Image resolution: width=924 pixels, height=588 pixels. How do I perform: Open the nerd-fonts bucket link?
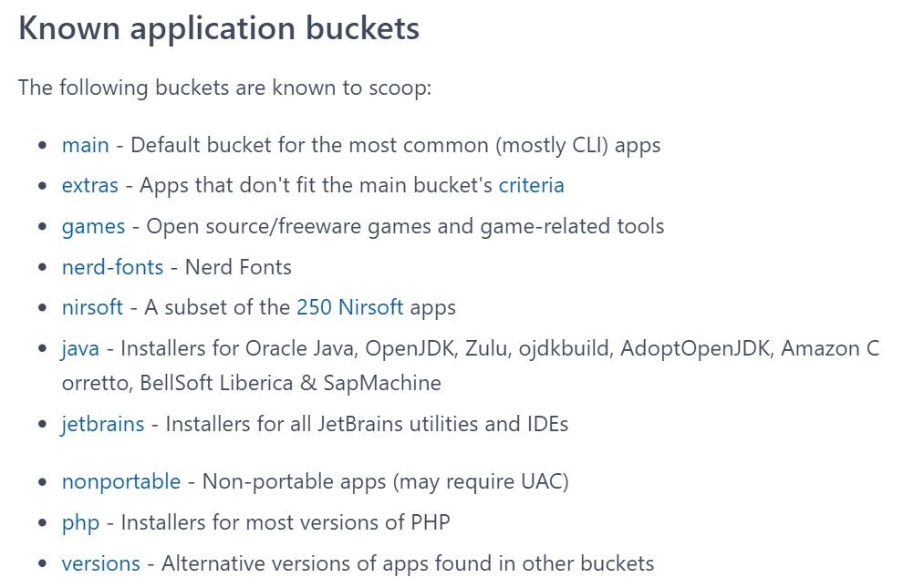[112, 267]
